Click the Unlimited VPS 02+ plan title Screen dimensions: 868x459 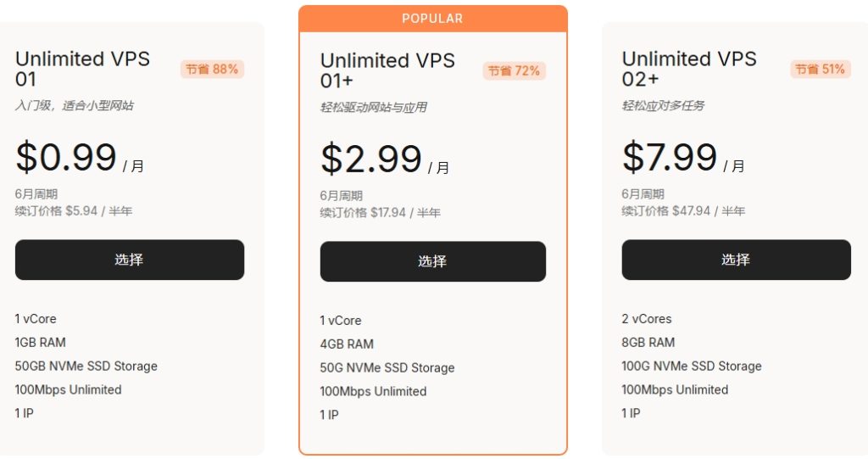tap(689, 69)
